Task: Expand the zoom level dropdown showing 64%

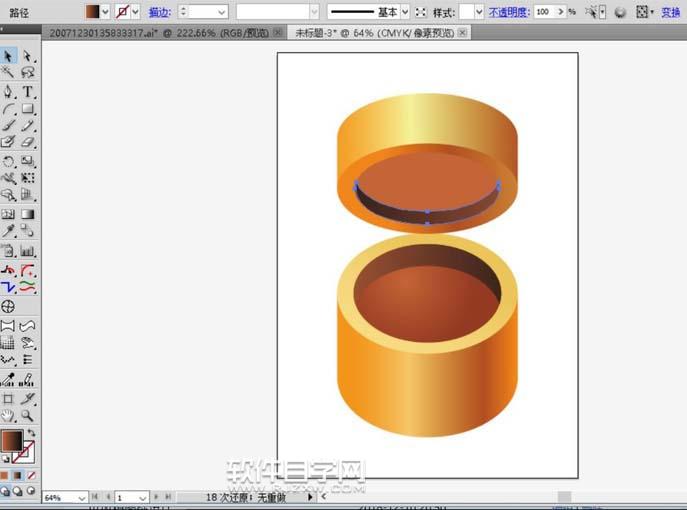Action: coord(81,497)
